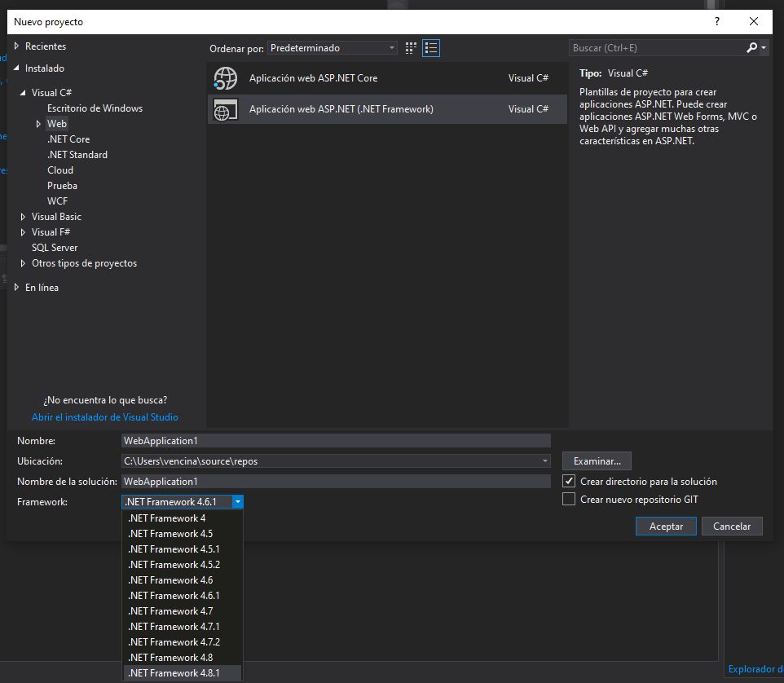
Task: Select .NET Framework 4.5.1 option
Action: coord(183,549)
